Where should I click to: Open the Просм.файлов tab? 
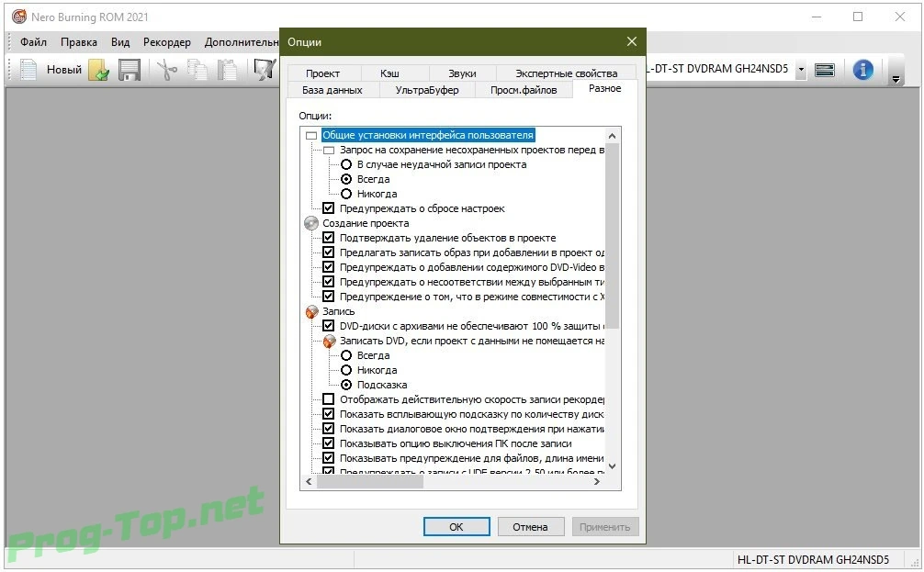pos(524,90)
